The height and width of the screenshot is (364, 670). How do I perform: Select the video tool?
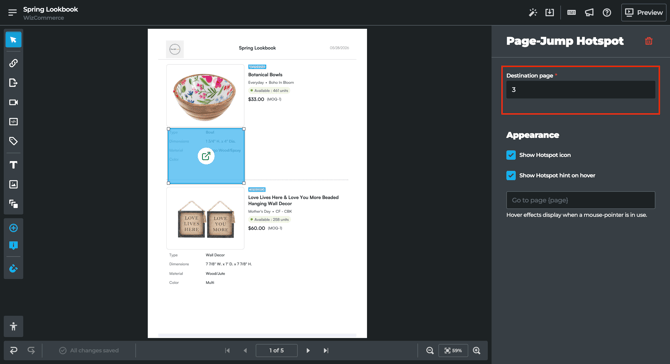click(14, 103)
